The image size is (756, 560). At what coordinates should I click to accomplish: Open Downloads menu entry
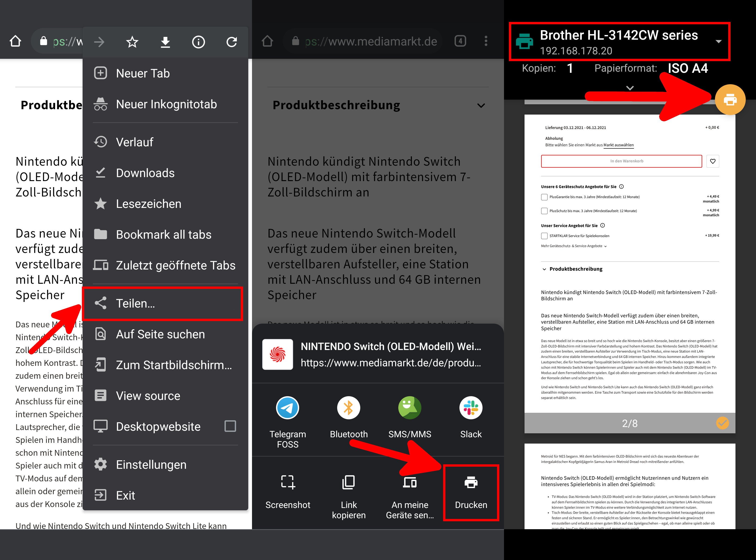(x=165, y=173)
